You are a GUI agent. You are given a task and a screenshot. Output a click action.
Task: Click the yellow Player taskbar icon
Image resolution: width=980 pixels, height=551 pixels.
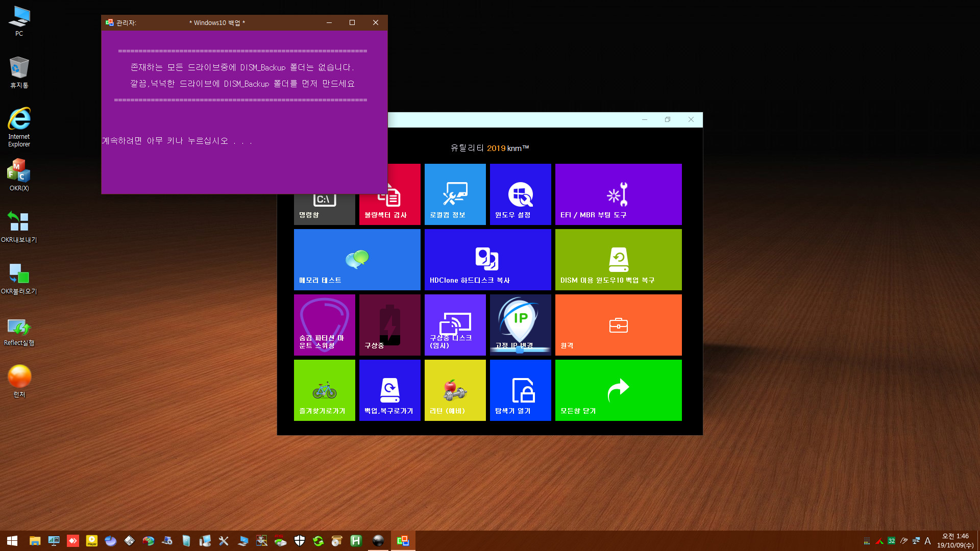[92, 541]
